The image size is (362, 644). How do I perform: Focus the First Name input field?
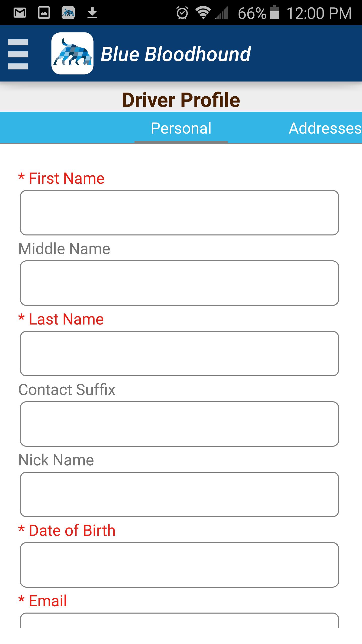(x=179, y=213)
